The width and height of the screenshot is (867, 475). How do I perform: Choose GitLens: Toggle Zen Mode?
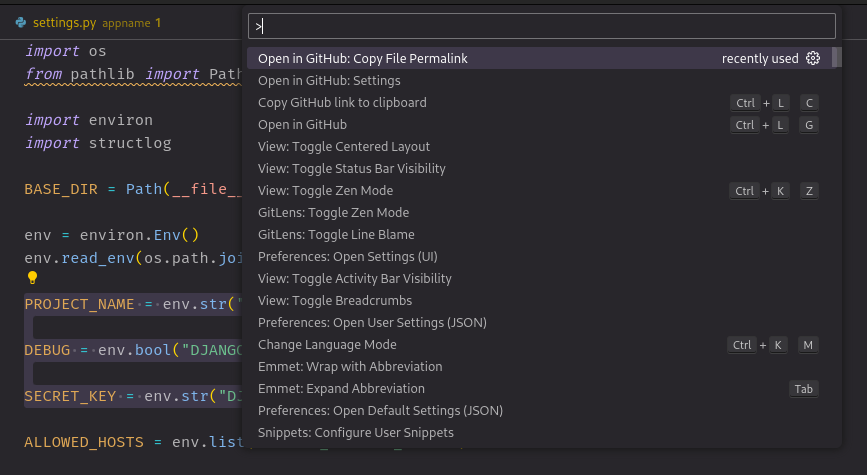pyautogui.click(x=539, y=212)
